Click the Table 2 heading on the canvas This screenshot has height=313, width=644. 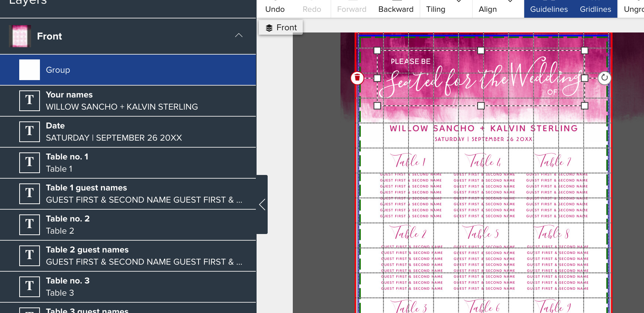pos(409,233)
